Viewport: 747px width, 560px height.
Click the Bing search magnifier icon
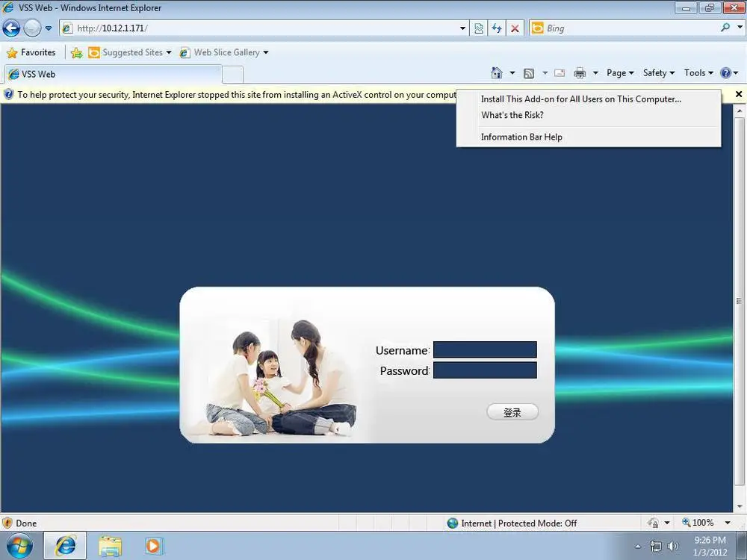(725, 28)
